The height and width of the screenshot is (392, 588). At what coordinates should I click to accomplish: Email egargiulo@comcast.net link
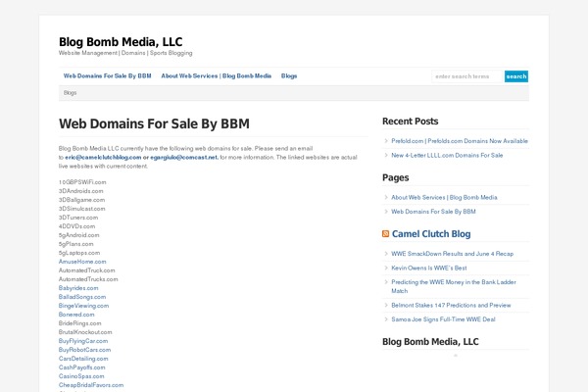pyautogui.click(x=184, y=158)
